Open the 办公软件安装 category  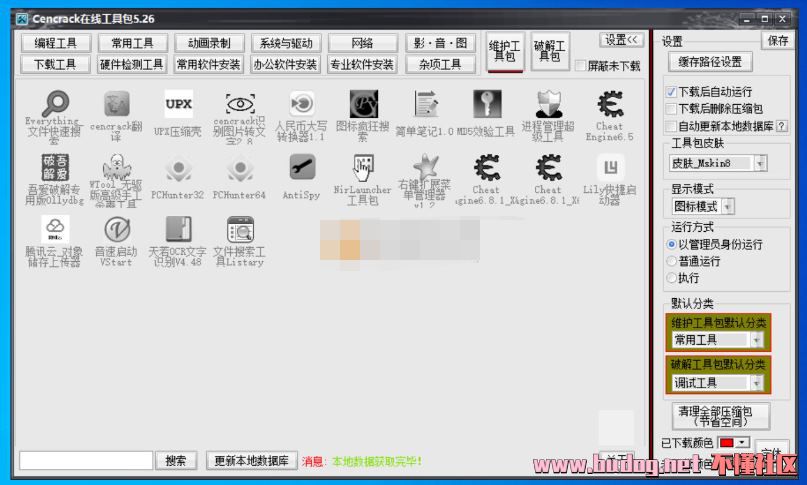tap(285, 64)
